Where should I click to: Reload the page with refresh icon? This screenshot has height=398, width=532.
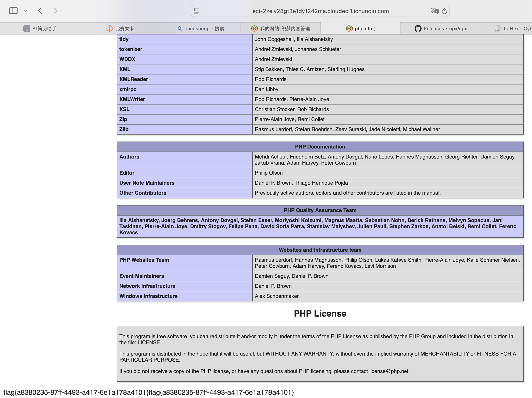pos(444,11)
